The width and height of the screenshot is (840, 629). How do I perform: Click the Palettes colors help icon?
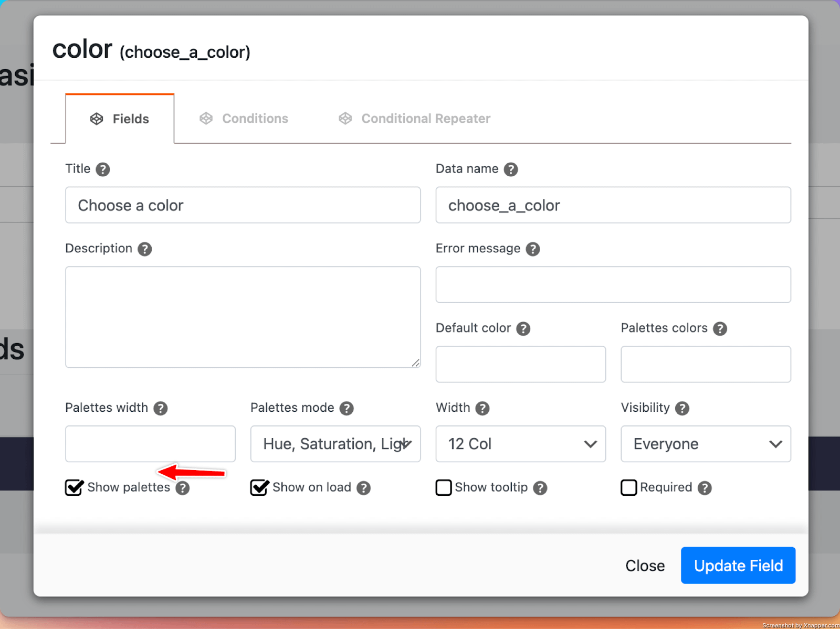click(x=720, y=329)
